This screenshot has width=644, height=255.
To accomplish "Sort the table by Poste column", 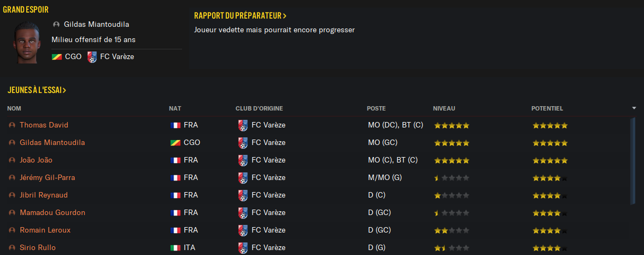I will (376, 108).
